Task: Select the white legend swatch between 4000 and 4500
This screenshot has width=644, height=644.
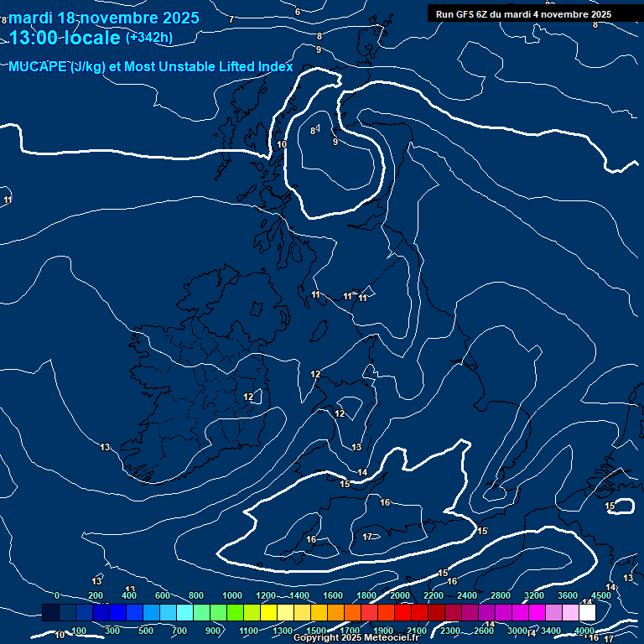Action: point(587,612)
